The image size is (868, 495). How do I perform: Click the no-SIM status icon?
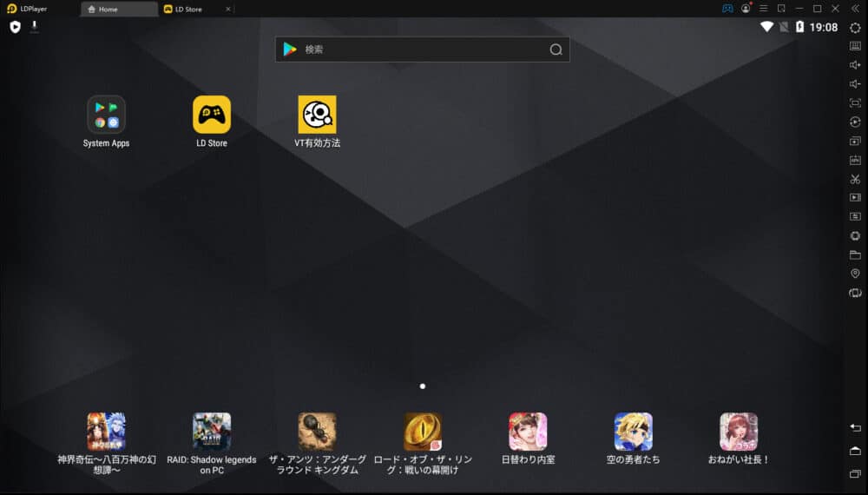(x=784, y=27)
